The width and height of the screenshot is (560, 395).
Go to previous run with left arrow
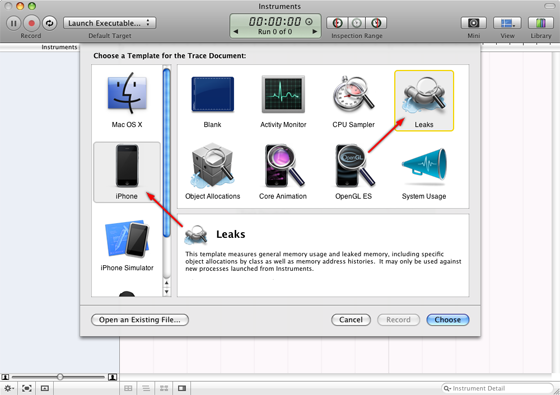click(x=236, y=31)
